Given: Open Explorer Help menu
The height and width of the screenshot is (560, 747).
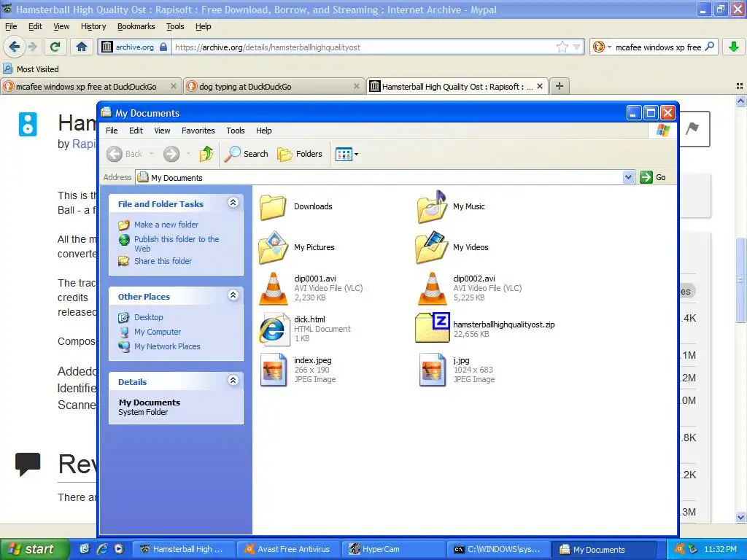Looking at the screenshot, I should click(263, 131).
